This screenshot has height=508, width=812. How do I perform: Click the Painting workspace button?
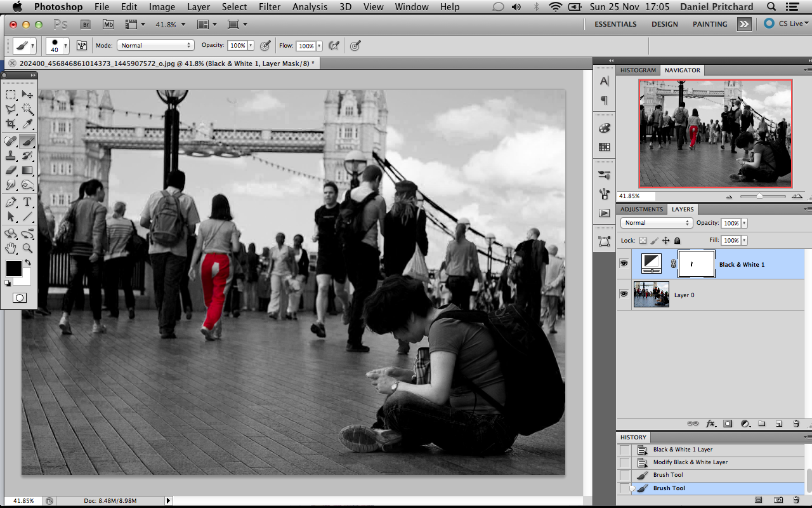709,24
